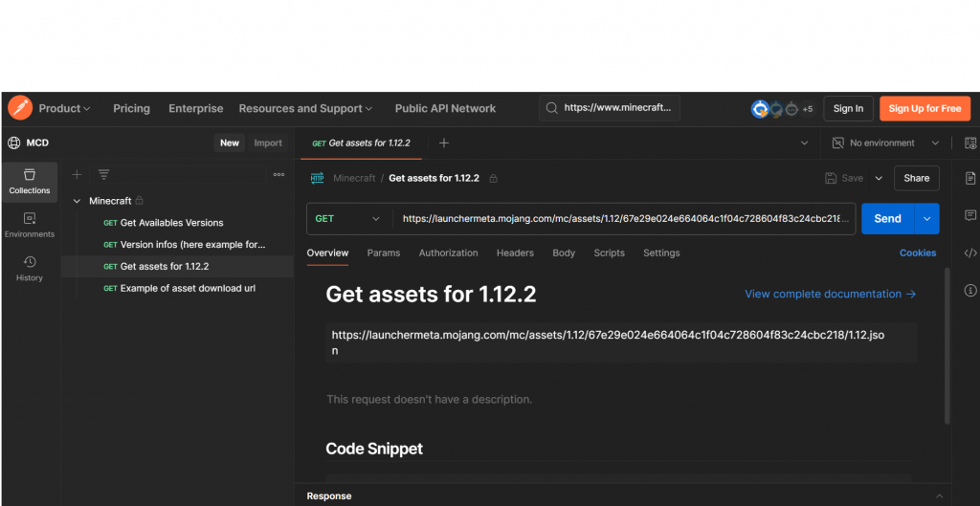
Task: Click the search magnifier icon
Action: (x=551, y=108)
